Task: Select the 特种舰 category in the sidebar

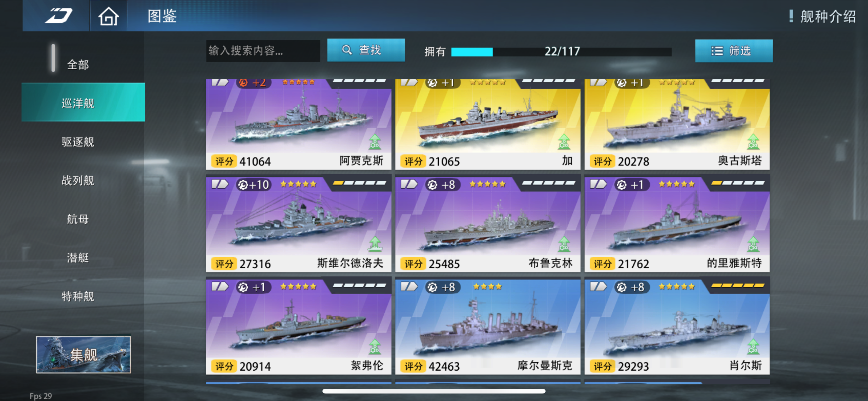Action: [78, 296]
